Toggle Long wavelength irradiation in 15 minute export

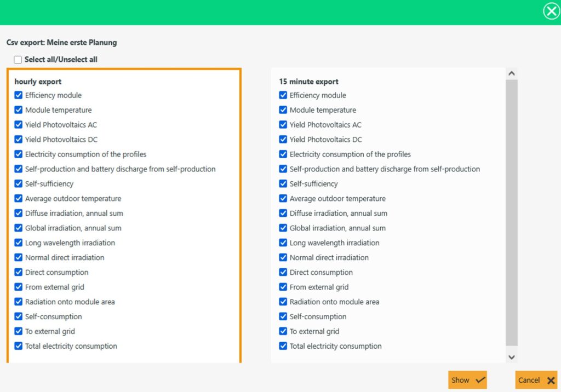coord(283,243)
